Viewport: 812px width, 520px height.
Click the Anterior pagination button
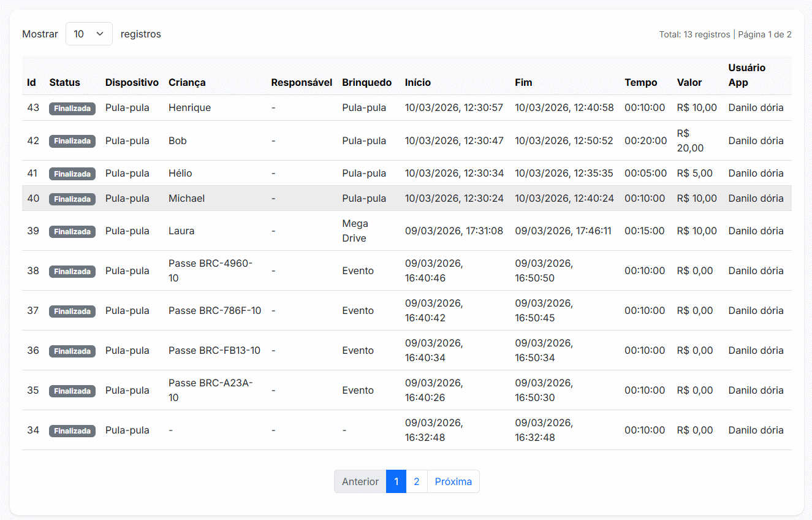coord(360,481)
